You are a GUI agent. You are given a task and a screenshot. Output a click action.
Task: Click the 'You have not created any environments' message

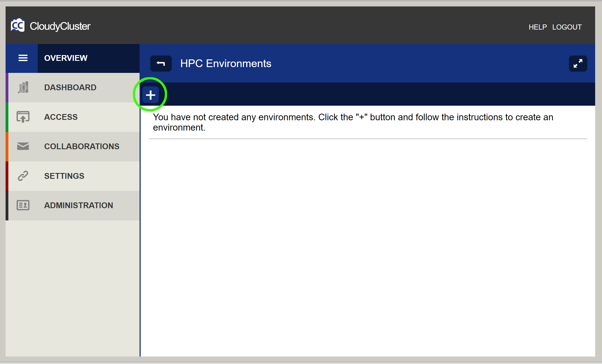[353, 122]
